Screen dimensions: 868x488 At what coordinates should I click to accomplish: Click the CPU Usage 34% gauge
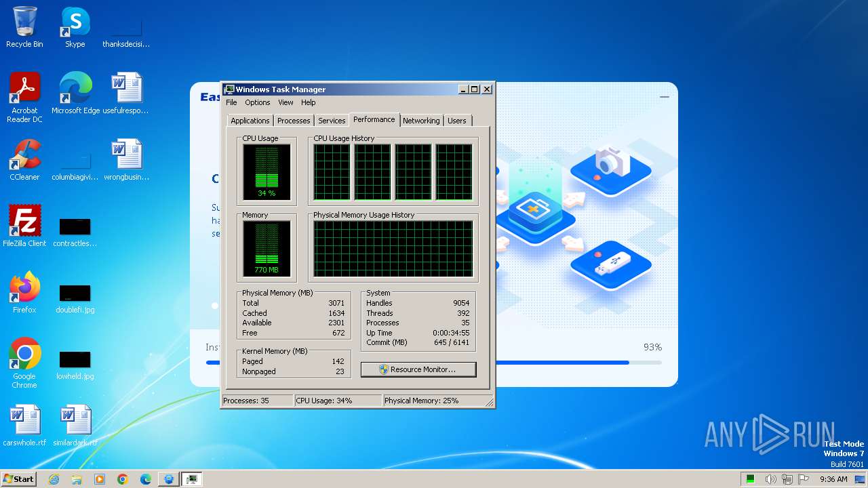[267, 172]
